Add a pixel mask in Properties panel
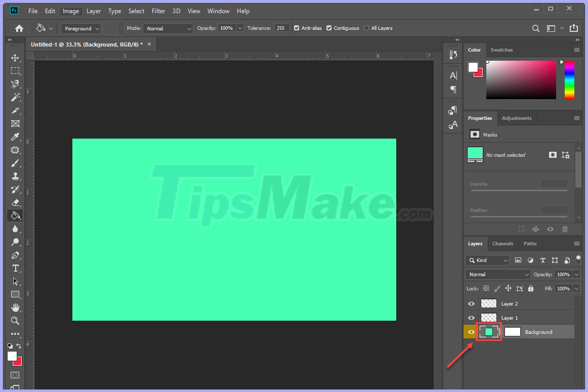 pyautogui.click(x=553, y=155)
